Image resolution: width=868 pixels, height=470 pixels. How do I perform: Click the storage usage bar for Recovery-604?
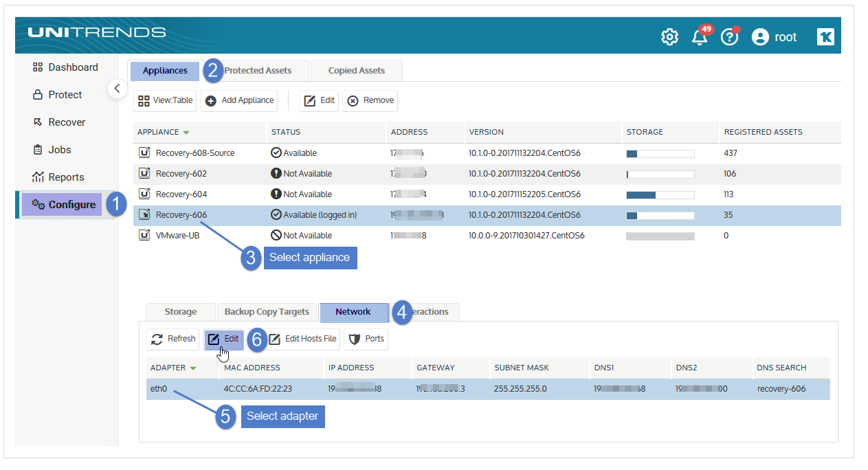[660, 194]
